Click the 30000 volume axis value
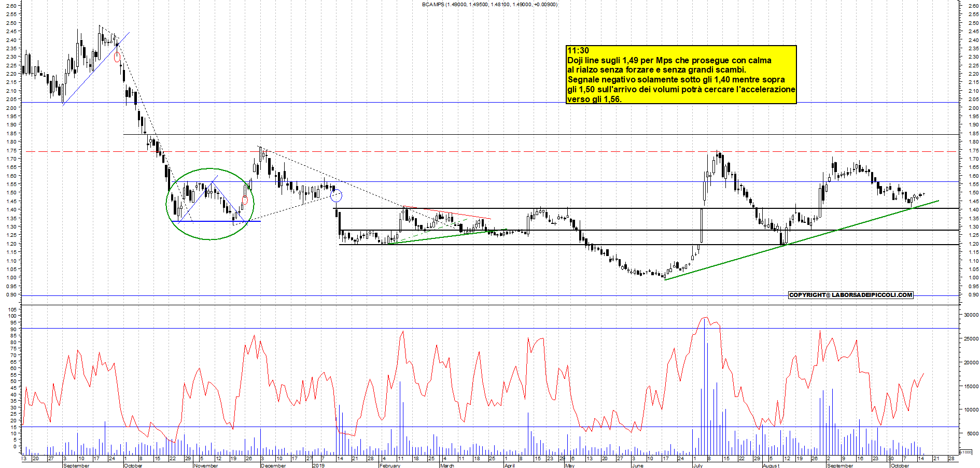This screenshot has width=980, height=468. point(971,315)
